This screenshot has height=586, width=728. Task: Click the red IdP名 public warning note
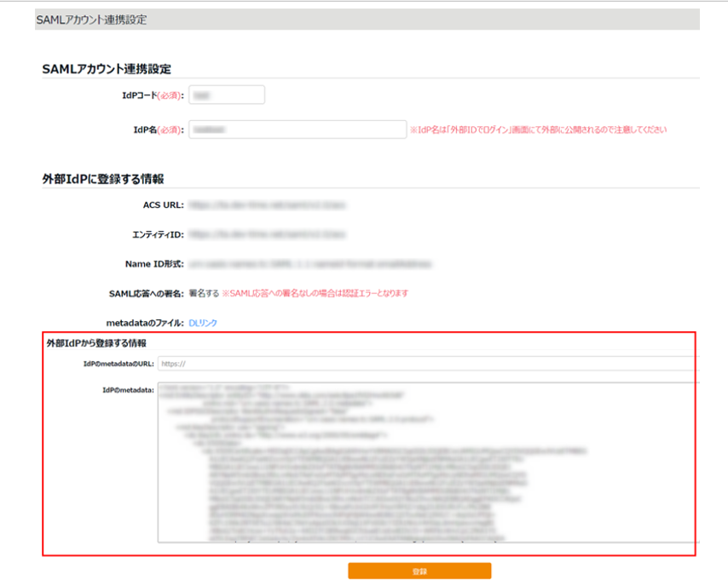[538, 130]
